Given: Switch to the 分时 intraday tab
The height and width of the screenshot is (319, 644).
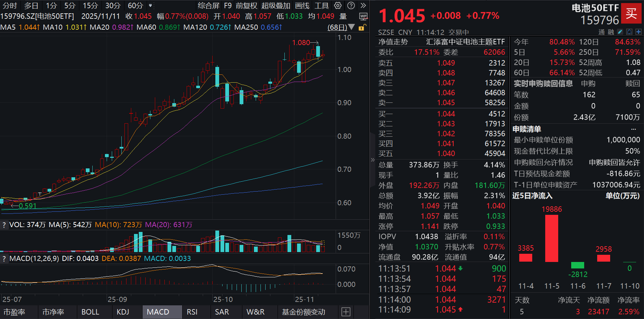Looking at the screenshot, I should [10, 5].
